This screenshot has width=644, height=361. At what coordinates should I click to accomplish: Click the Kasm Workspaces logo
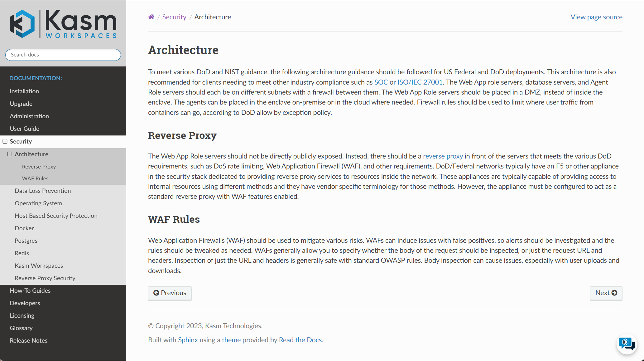point(63,24)
